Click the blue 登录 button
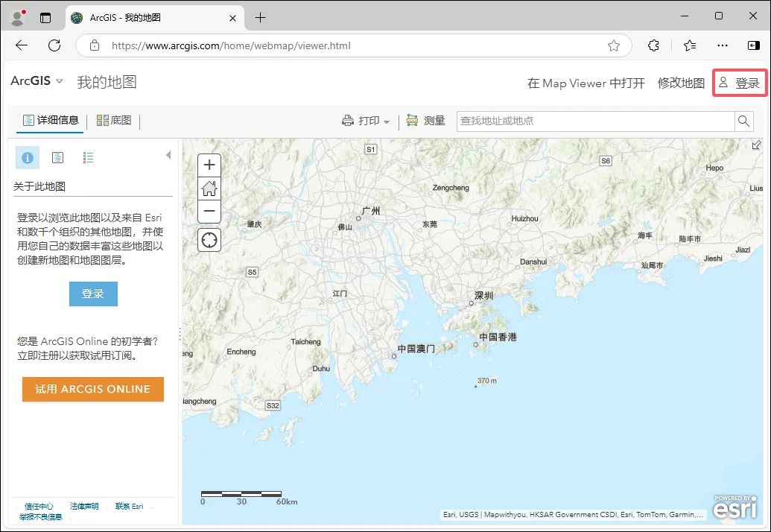Screen dimensions: 771x532 pyautogui.click(x=93, y=294)
